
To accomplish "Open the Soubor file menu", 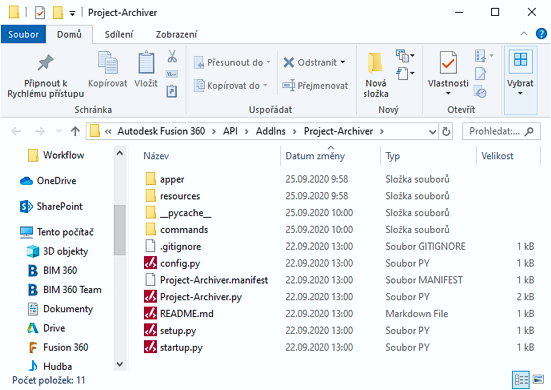I will (x=24, y=34).
